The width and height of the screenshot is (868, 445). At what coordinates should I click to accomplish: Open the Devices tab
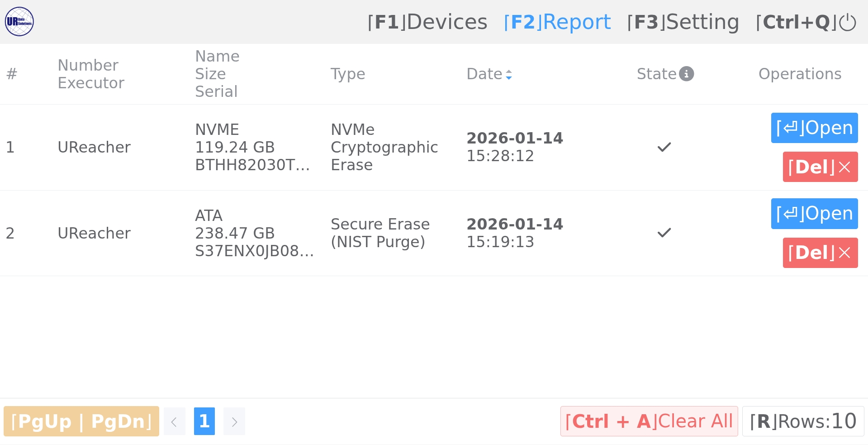tap(427, 22)
